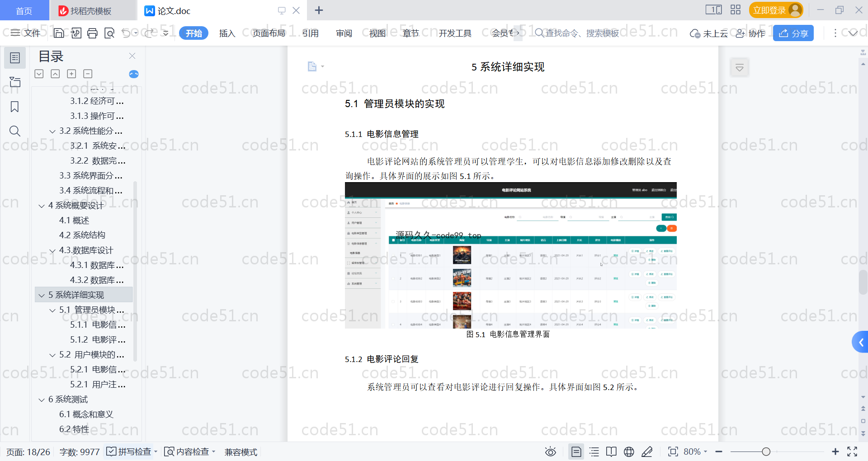Image resolution: width=868 pixels, height=461 pixels.
Task: Select the 视图 ribbon tab
Action: pyautogui.click(x=377, y=33)
